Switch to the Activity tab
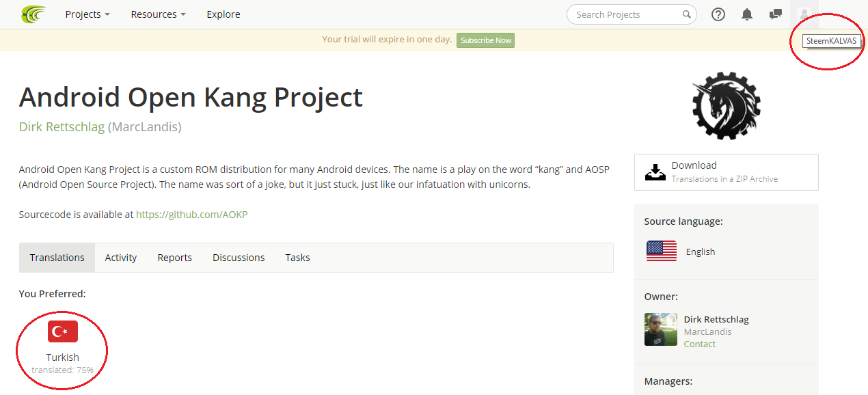The width and height of the screenshot is (868, 395). click(121, 258)
